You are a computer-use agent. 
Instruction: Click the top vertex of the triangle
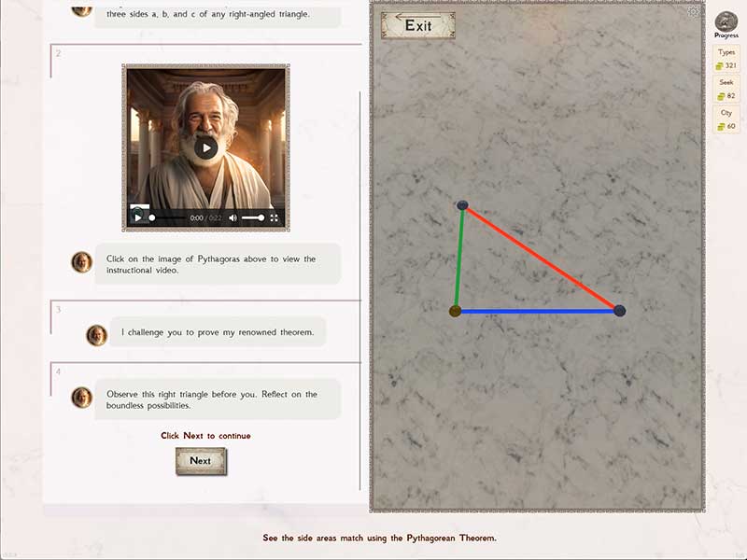[x=462, y=205]
